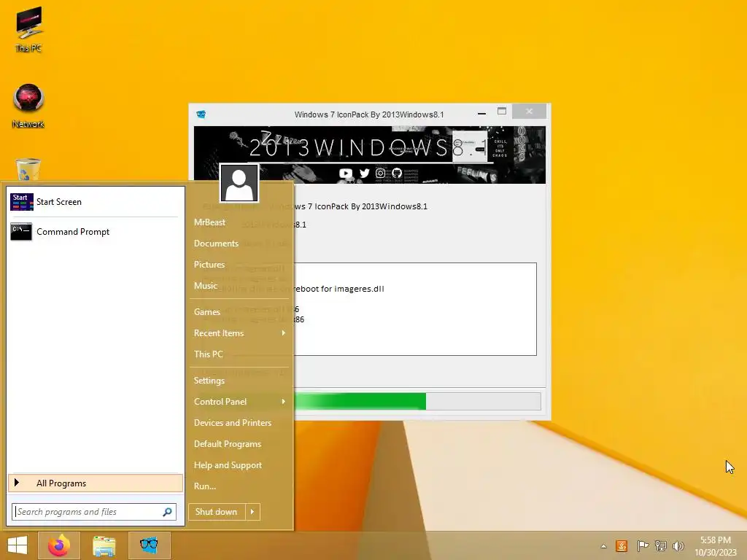Click the volume speaker tray icon
The height and width of the screenshot is (560, 747).
point(678,545)
